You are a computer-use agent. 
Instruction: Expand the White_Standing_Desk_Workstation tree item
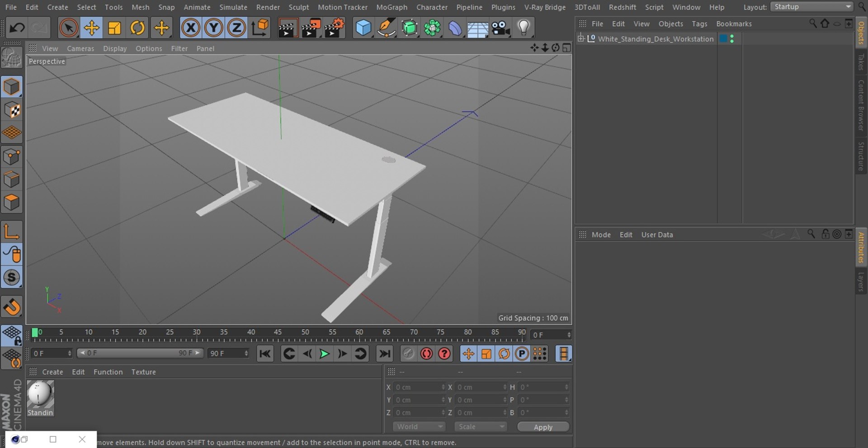coord(581,39)
